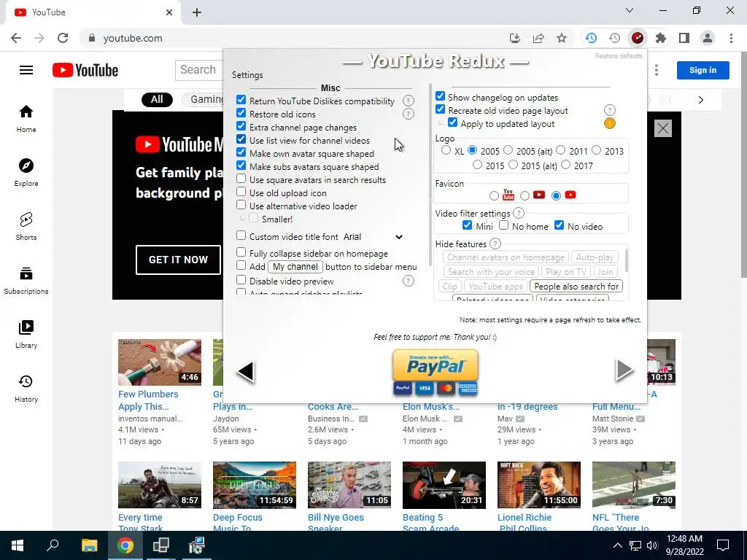
Task: Toggle People also search for feature tag
Action: pos(576,286)
